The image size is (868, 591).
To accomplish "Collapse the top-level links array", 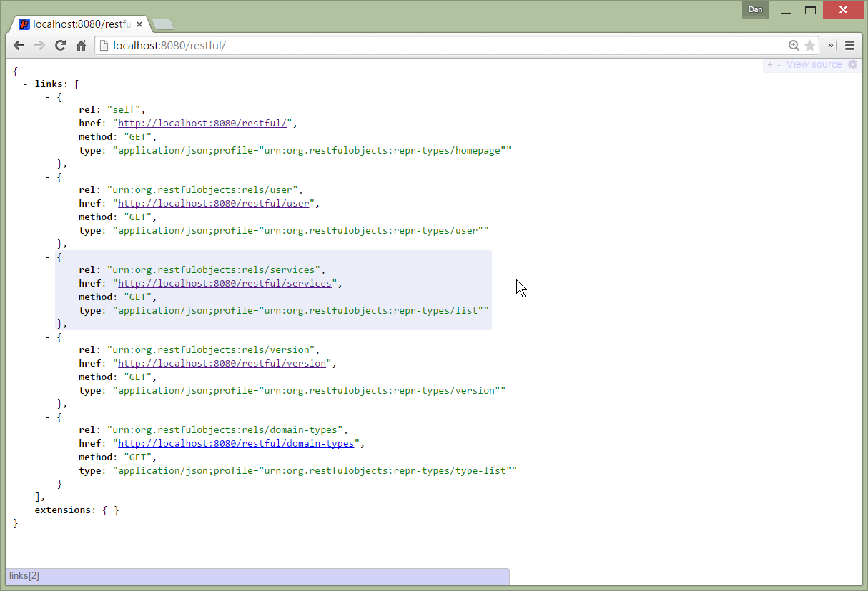I will (26, 84).
